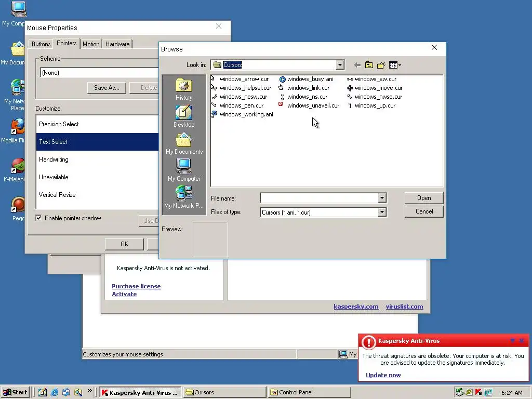Pick the windows_nesw.cur file
532x399 pixels.
240,97
